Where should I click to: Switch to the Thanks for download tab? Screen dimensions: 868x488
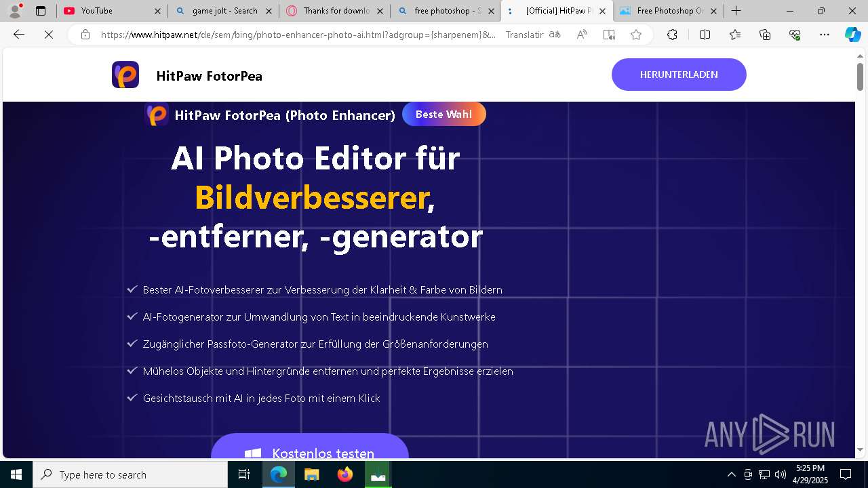[x=335, y=11]
